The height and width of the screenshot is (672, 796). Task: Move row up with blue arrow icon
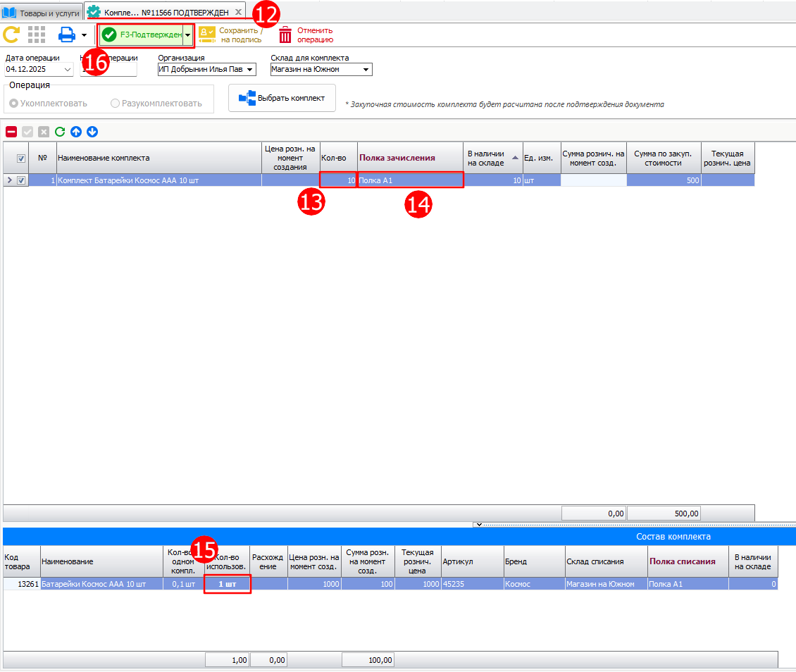[x=76, y=132]
